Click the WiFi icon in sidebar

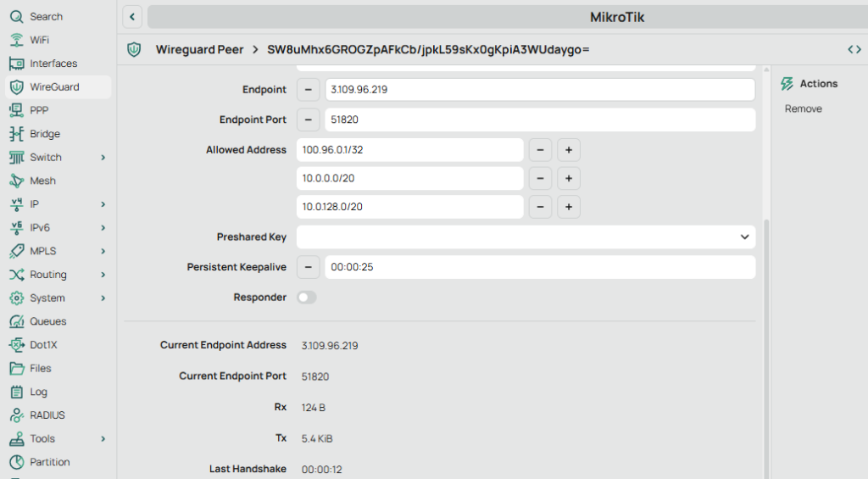click(x=16, y=40)
